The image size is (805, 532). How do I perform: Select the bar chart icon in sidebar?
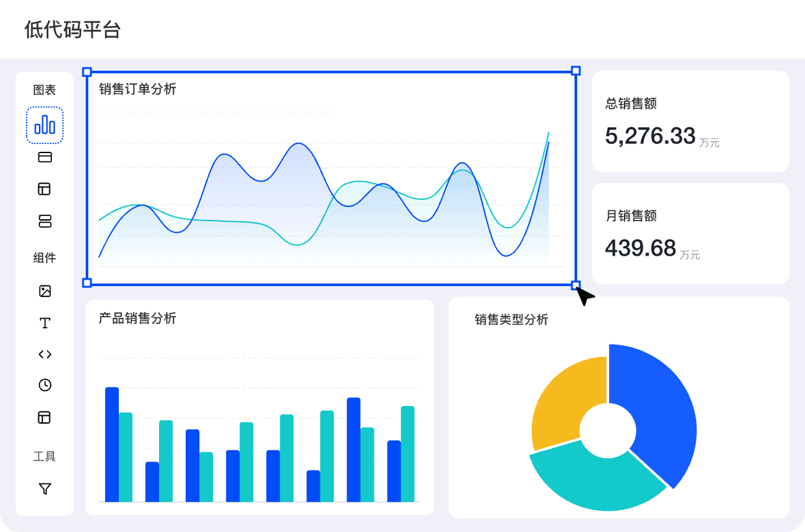tap(45, 125)
